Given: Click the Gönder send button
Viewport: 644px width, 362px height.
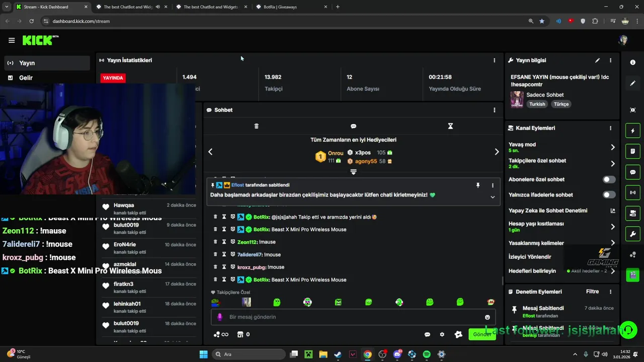Looking at the screenshot, I should 481,334.
